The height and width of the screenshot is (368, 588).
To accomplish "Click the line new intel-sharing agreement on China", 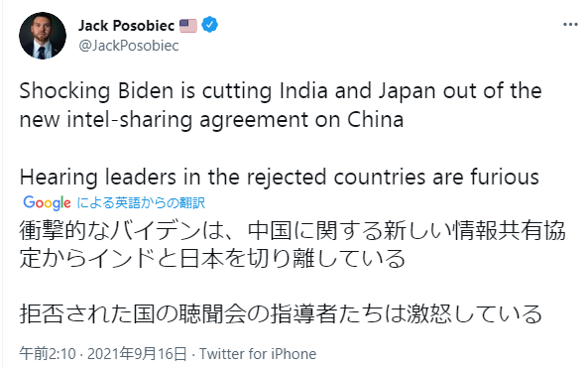I will pyautogui.click(x=211, y=120).
